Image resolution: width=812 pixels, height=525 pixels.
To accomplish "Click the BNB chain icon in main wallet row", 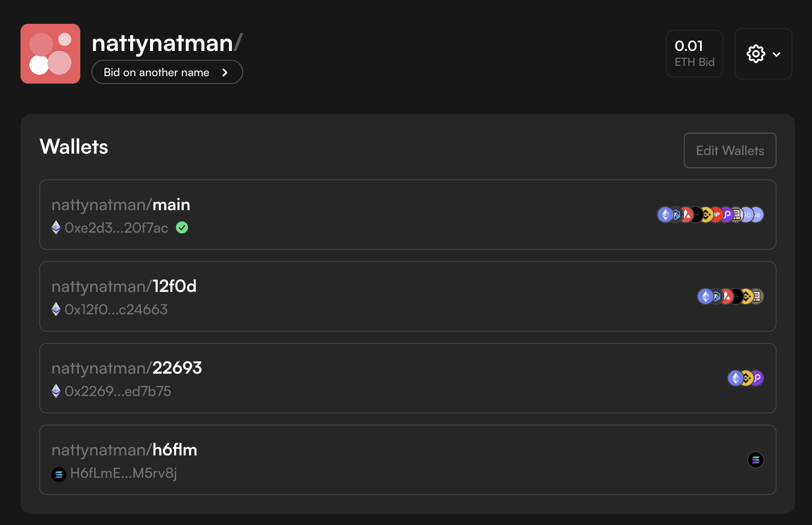I will click(x=707, y=215).
